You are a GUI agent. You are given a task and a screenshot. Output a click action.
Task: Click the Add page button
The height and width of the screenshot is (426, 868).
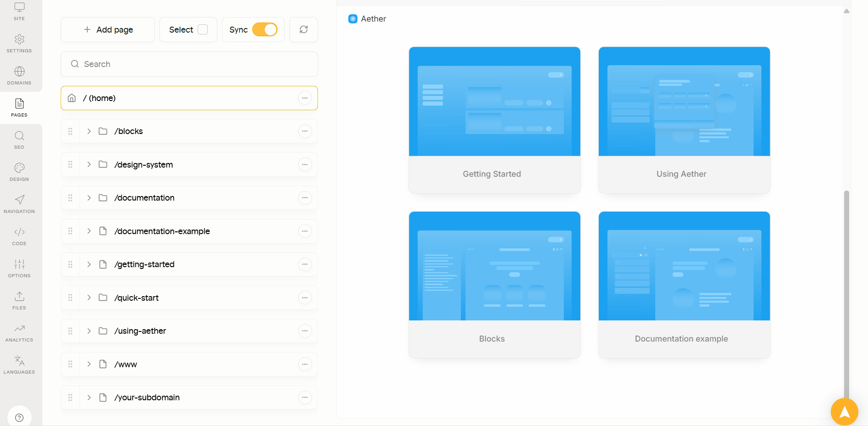[108, 29]
